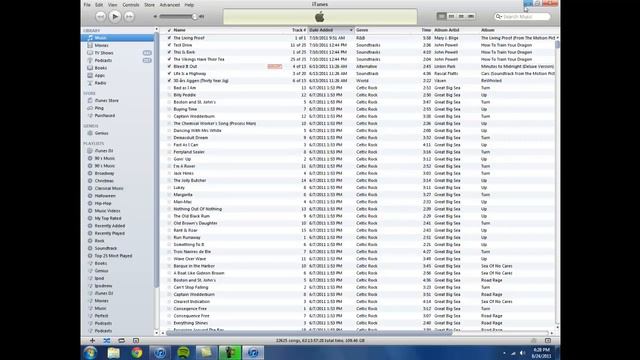Viewport: 640px width, 360px height.
Task: Uncheck The Living Proof song
Action: tap(169, 38)
